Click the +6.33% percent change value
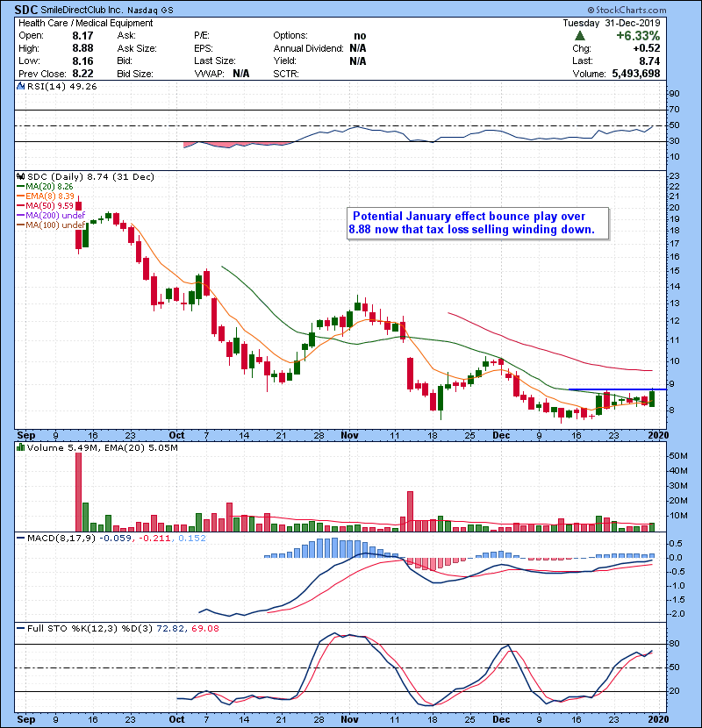This screenshot has height=728, width=702. [x=638, y=36]
